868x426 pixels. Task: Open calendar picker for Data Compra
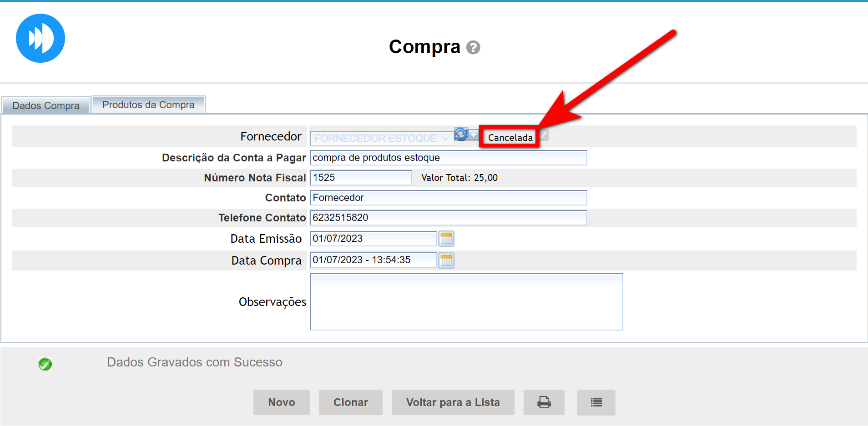coord(446,261)
